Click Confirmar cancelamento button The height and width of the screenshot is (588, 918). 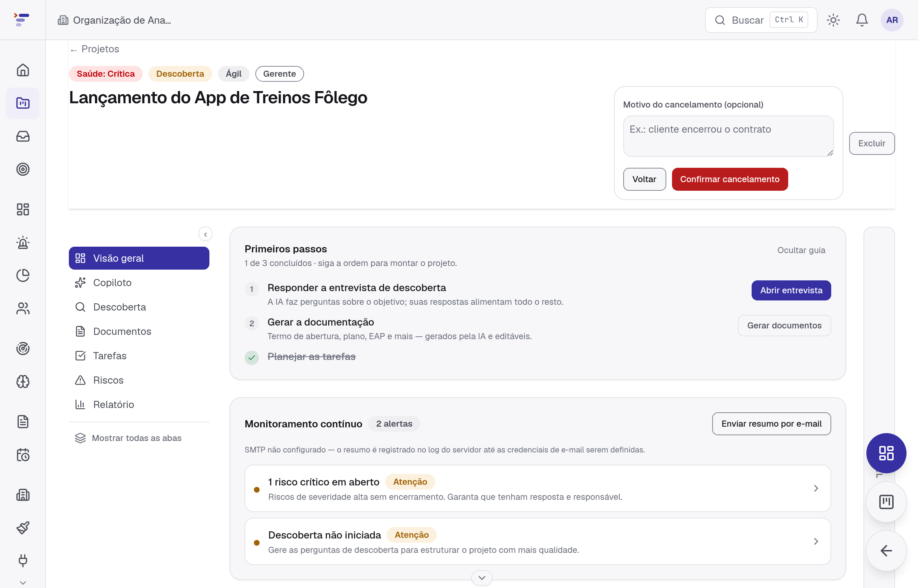pos(729,179)
